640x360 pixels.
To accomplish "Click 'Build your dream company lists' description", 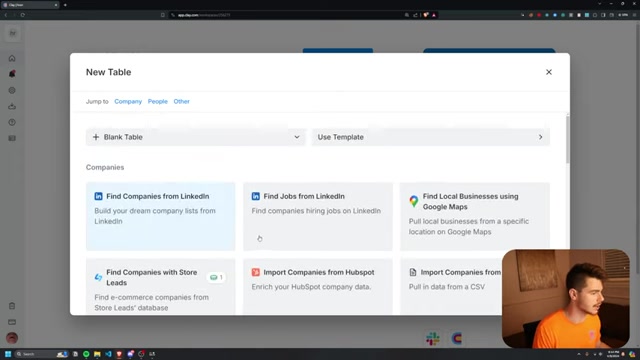I will 155,216.
